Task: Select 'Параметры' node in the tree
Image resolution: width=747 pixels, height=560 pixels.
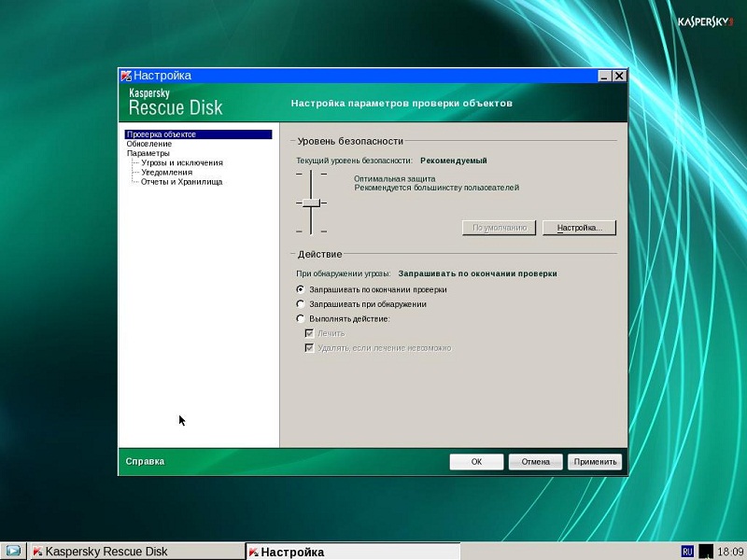Action: click(x=148, y=153)
